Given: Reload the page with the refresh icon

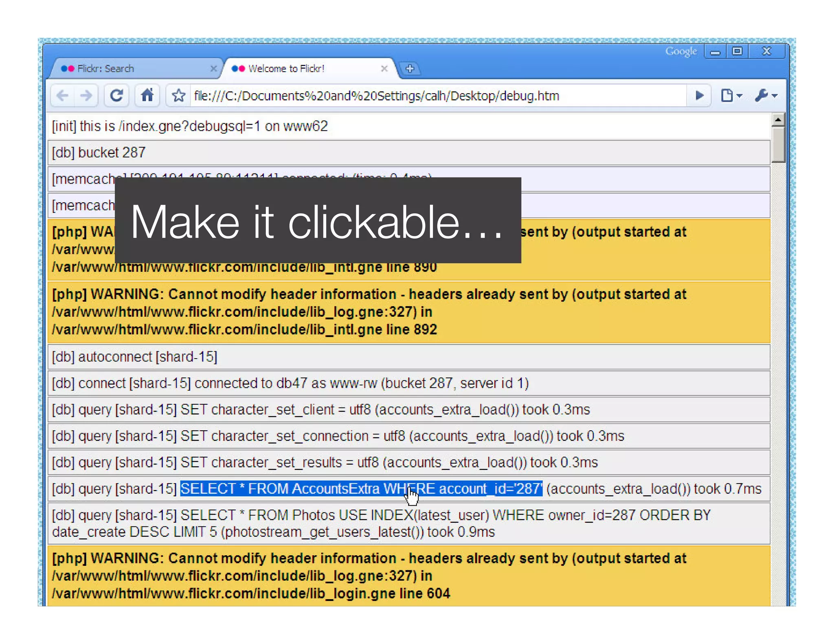Looking at the screenshot, I should (116, 96).
